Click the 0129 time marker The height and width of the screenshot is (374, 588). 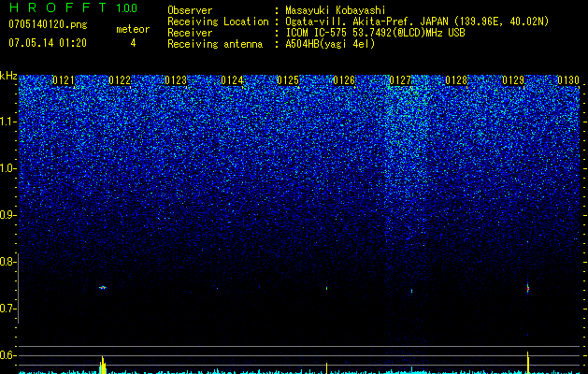click(513, 80)
